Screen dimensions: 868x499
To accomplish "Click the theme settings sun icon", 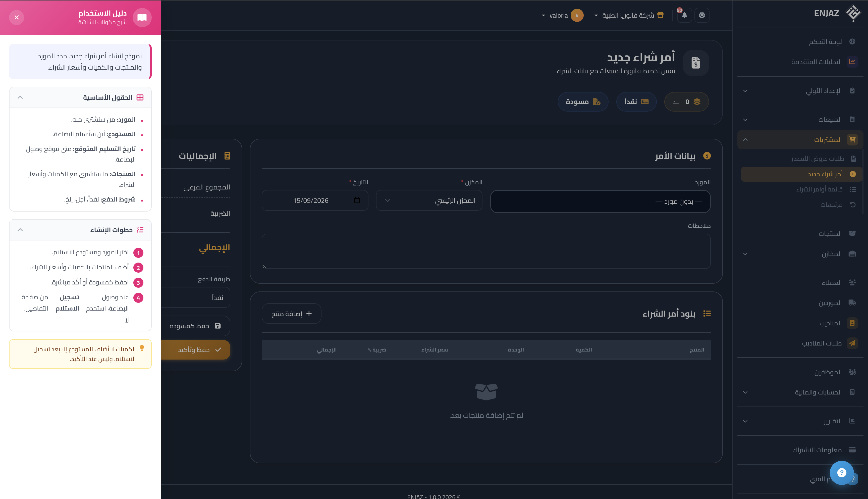I will [x=701, y=15].
